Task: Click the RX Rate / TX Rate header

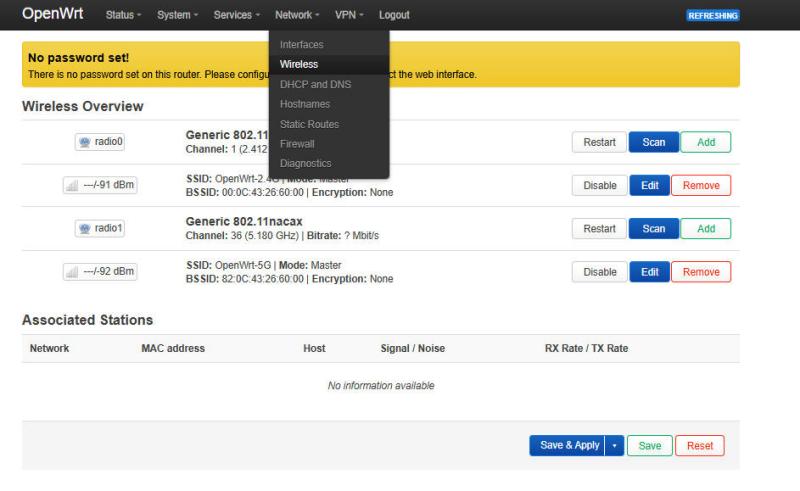Action: 586,348
